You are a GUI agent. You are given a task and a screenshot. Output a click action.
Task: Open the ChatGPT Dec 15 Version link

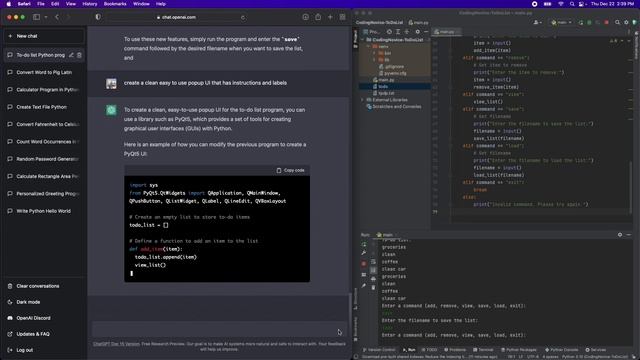(116, 344)
